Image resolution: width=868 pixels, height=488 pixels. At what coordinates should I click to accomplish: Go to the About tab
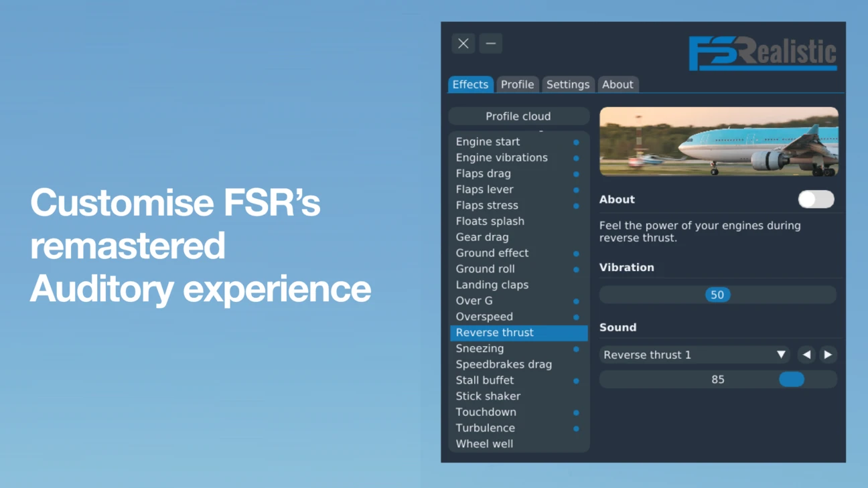(x=618, y=84)
